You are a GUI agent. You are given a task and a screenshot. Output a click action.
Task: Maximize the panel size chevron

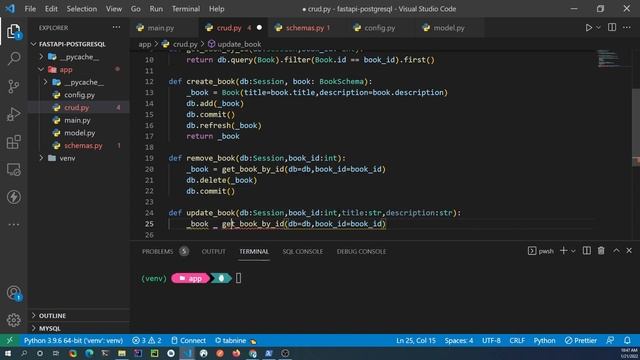pos(616,251)
